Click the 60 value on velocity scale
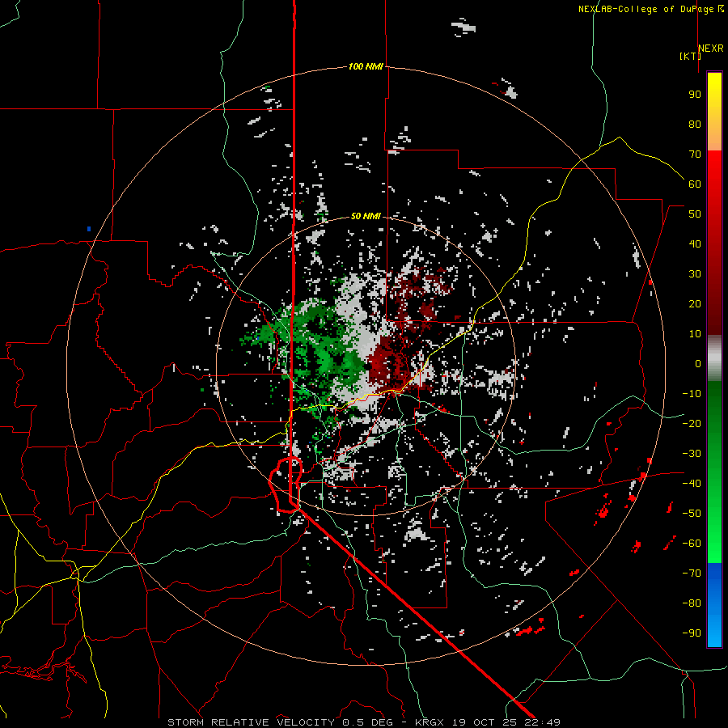The image size is (728, 728). (695, 184)
